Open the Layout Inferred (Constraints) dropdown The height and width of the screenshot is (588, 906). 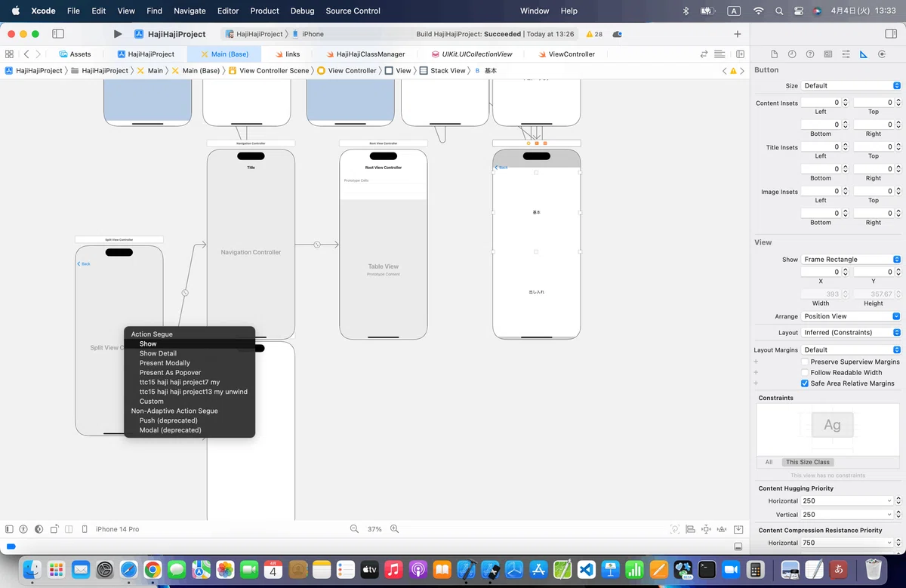[851, 332]
